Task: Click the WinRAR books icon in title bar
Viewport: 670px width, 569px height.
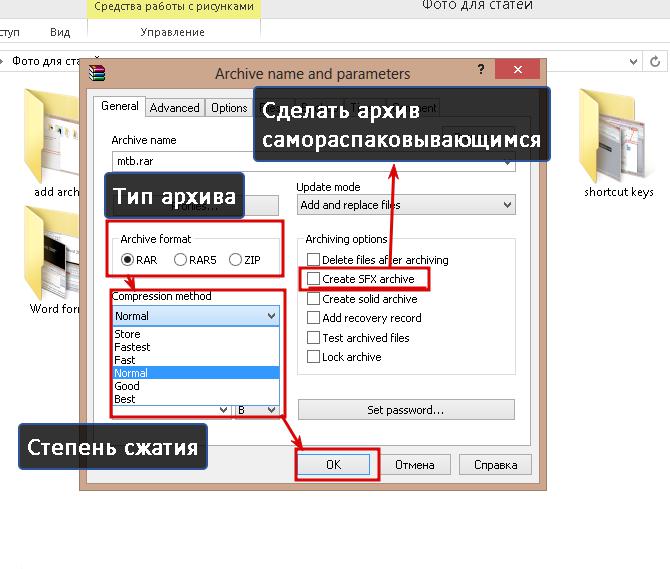Action: [97, 73]
